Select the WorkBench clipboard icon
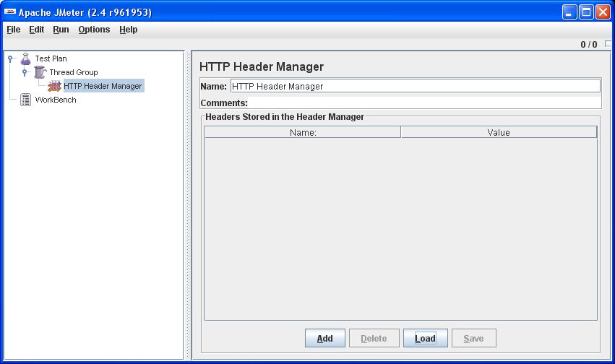The image size is (615, 364). (x=26, y=100)
